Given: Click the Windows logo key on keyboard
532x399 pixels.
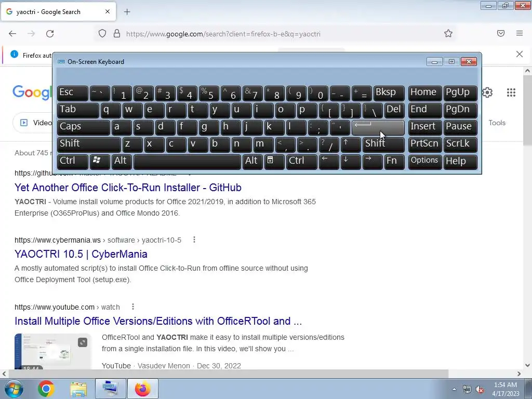Looking at the screenshot, I should (x=99, y=162).
